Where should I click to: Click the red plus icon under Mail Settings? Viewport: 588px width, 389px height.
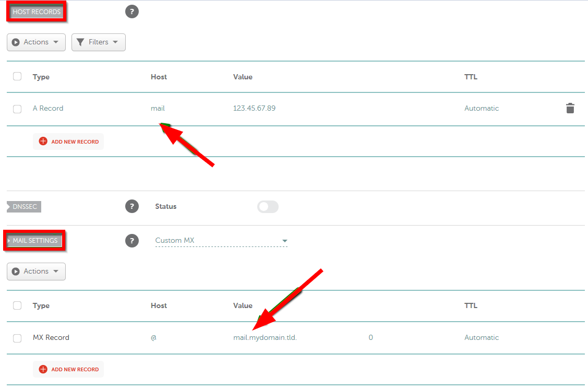tap(43, 369)
